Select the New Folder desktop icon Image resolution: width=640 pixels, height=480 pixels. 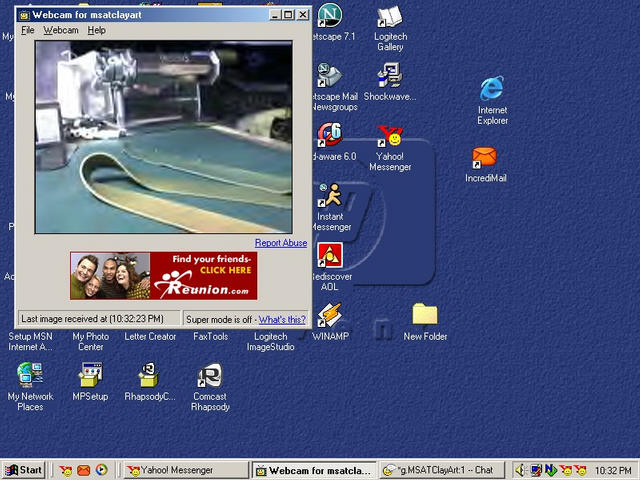point(425,314)
